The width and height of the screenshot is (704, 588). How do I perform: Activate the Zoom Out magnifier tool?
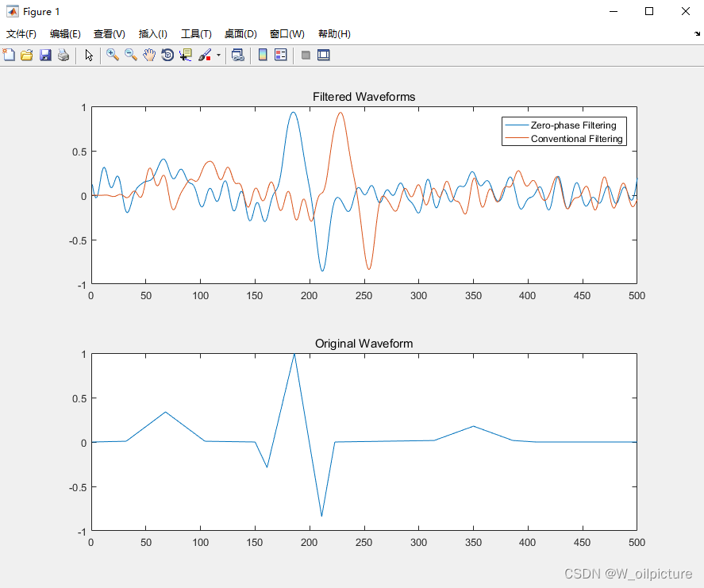[131, 56]
